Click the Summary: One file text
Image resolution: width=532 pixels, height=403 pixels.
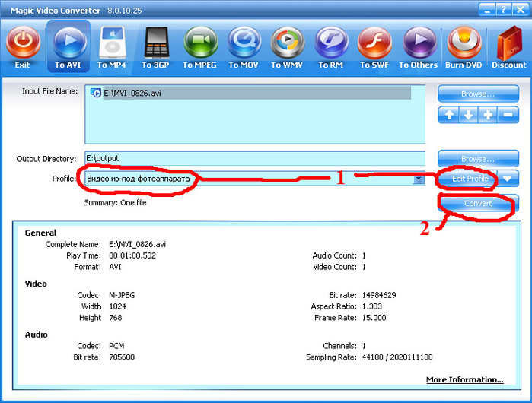pos(116,203)
